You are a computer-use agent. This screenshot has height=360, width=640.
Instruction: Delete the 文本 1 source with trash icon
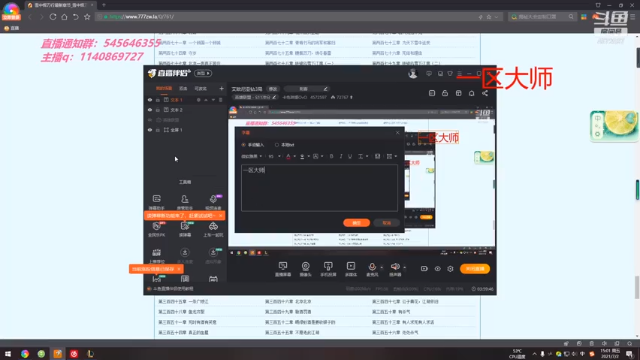(x=221, y=100)
